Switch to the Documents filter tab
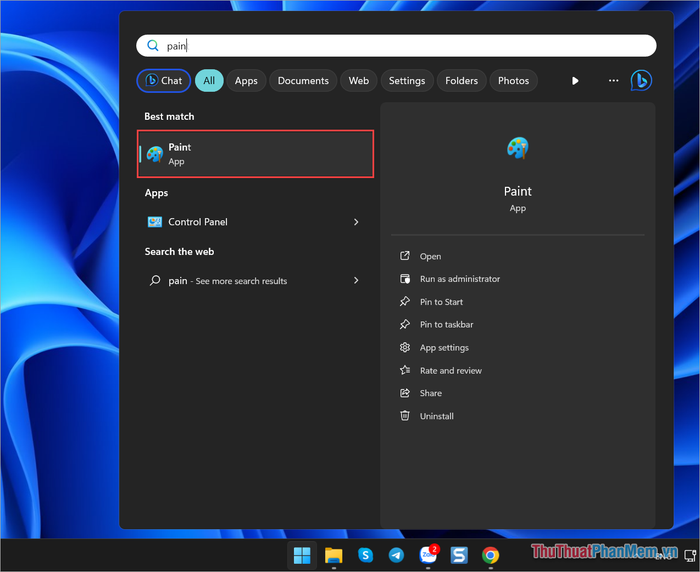The height and width of the screenshot is (572, 700). pos(303,81)
